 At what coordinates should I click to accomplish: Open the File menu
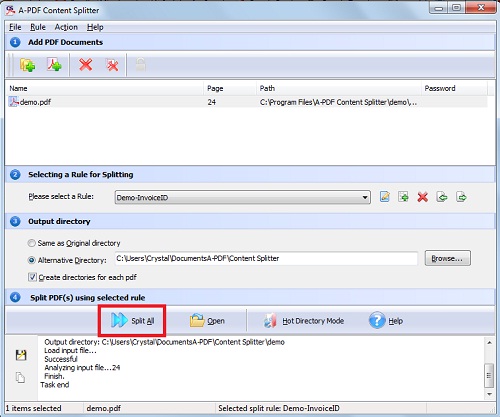point(15,27)
